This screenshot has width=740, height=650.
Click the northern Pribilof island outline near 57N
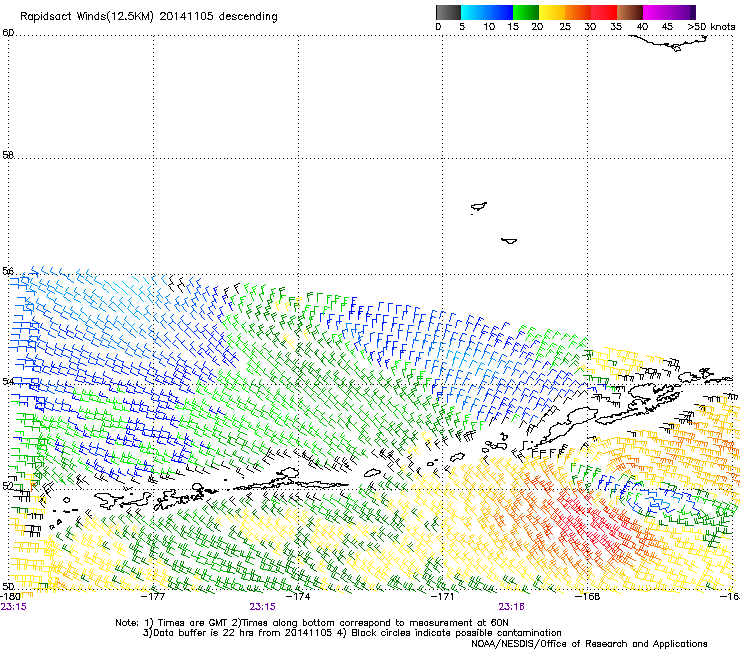pos(479,206)
